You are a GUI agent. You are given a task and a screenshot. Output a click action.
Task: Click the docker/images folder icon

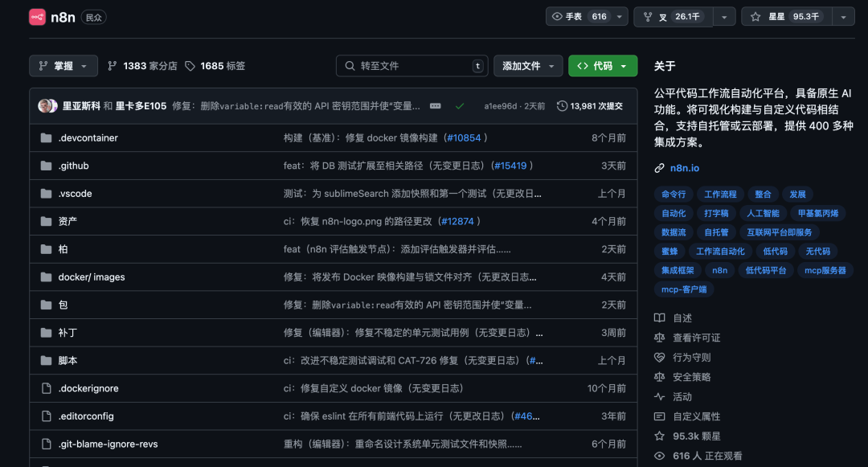pyautogui.click(x=47, y=277)
